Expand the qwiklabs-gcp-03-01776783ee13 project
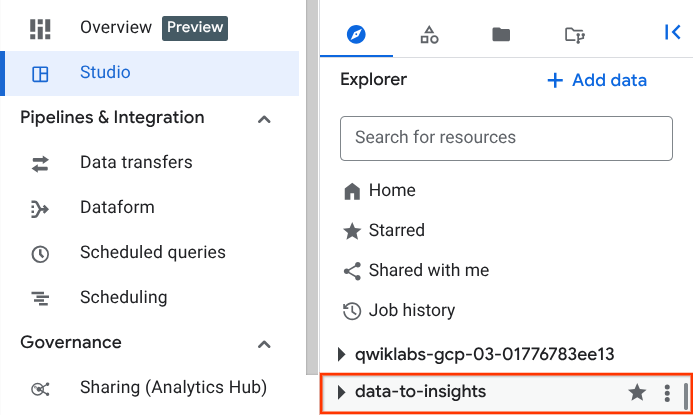Screen dimensions: 693x415 [341, 354]
